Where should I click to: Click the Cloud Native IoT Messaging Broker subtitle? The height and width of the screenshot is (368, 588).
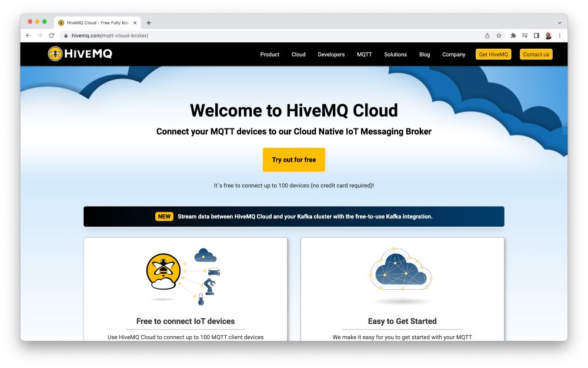[x=294, y=131]
